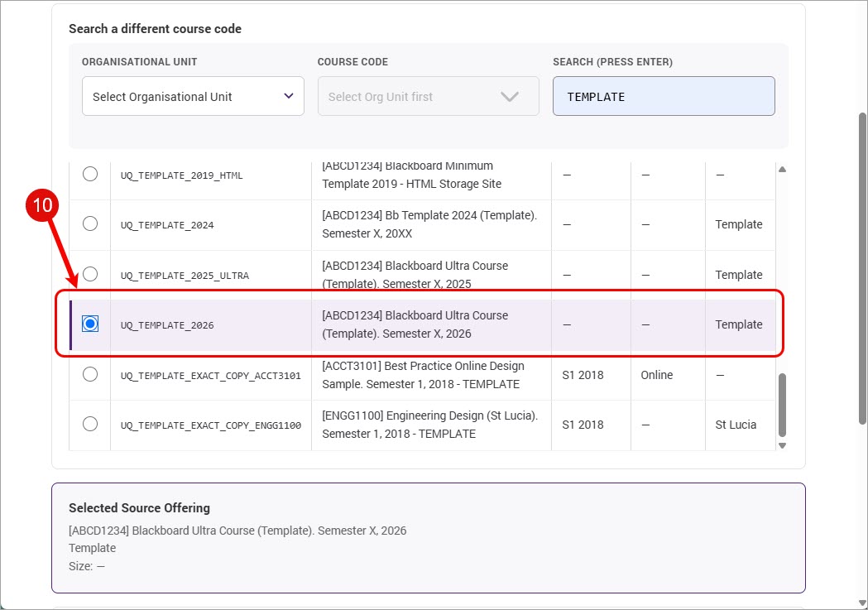Select radio button for UQ_TEMPLATE_2025_ULTRA
This screenshot has height=610, width=868.
point(90,274)
